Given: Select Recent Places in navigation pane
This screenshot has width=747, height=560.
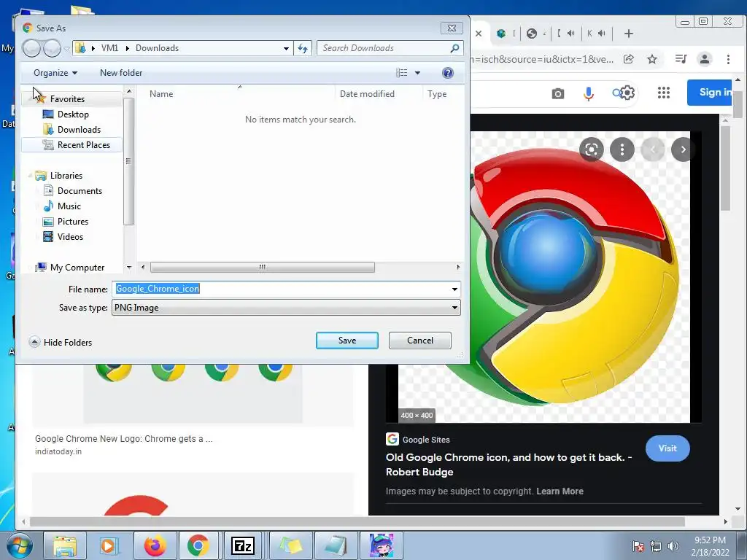Looking at the screenshot, I should pos(83,145).
